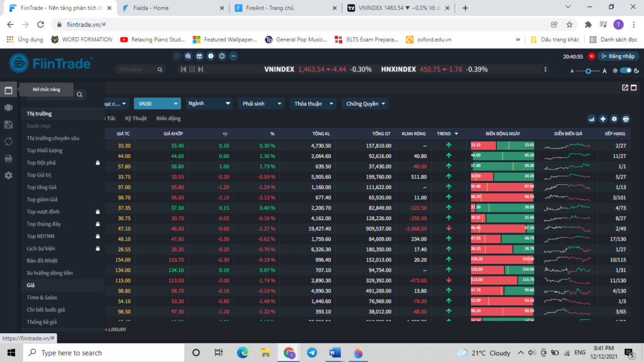Sort by TREND column arrow
The width and height of the screenshot is (644, 362).
[x=457, y=134]
